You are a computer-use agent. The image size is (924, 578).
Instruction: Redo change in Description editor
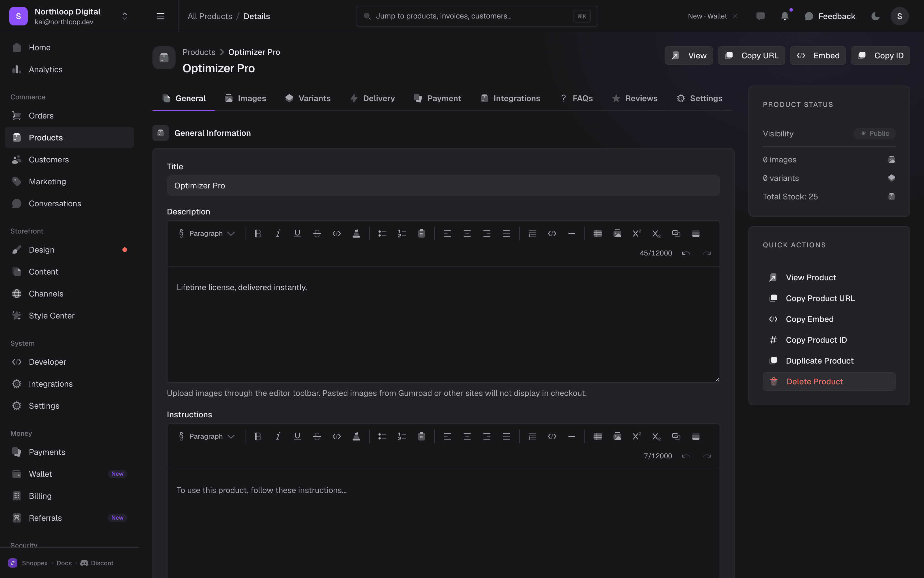[707, 253]
